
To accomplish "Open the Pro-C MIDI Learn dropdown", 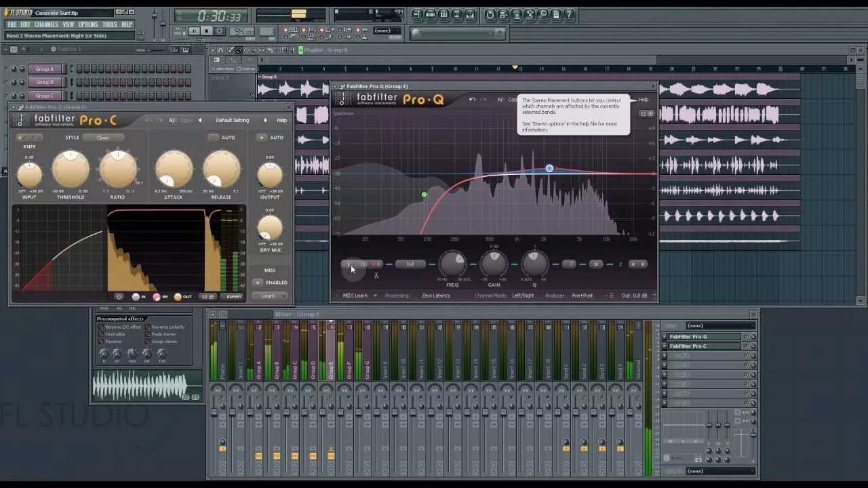I will [x=271, y=296].
